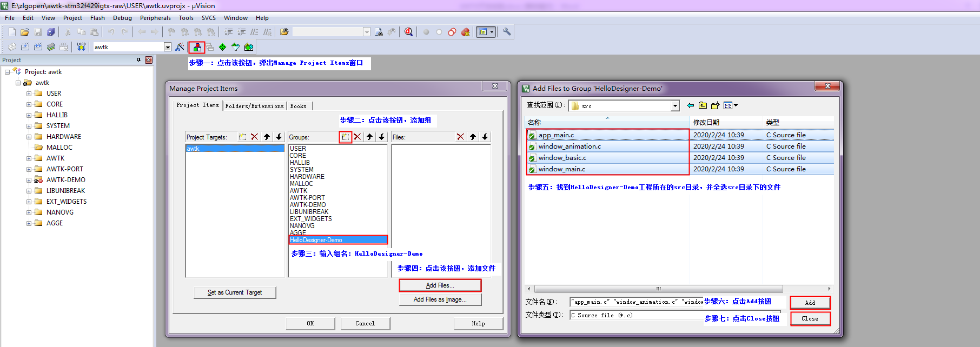Select AWTK-PORT in the Groups list

tap(307, 198)
